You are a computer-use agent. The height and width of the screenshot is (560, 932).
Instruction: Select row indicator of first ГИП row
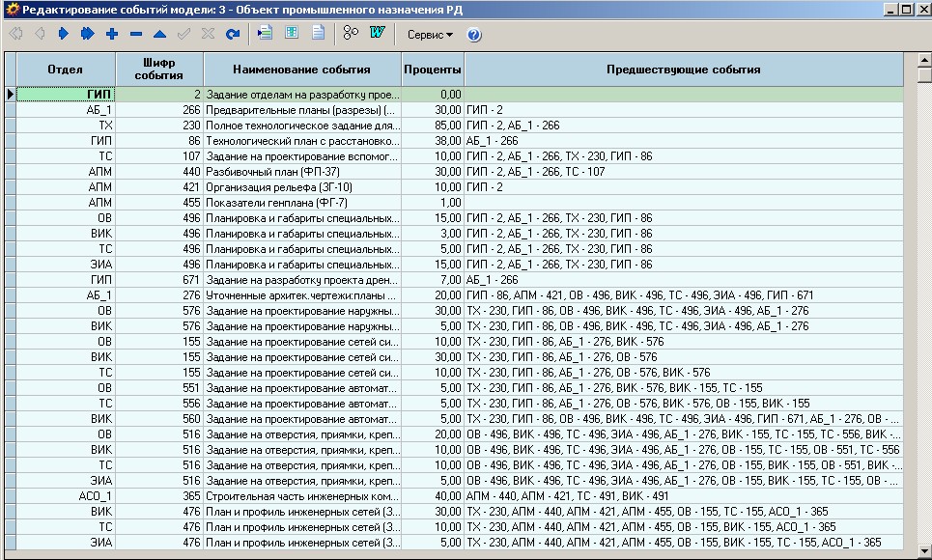coord(10,94)
